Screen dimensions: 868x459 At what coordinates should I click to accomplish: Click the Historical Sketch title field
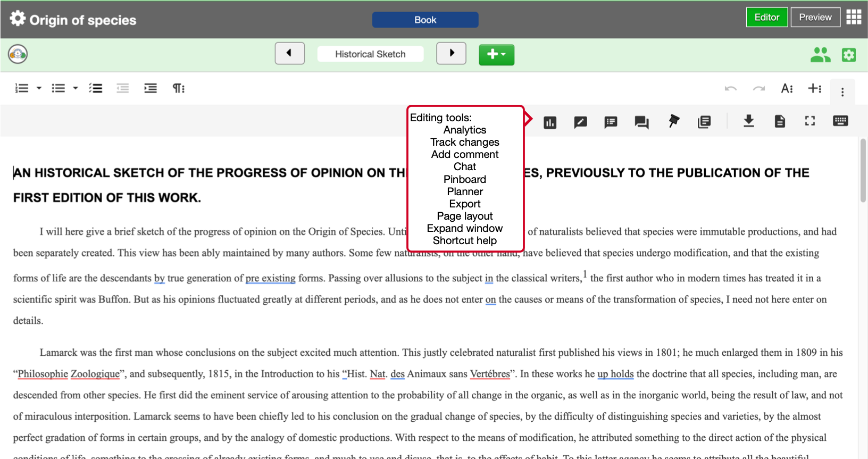(x=370, y=54)
